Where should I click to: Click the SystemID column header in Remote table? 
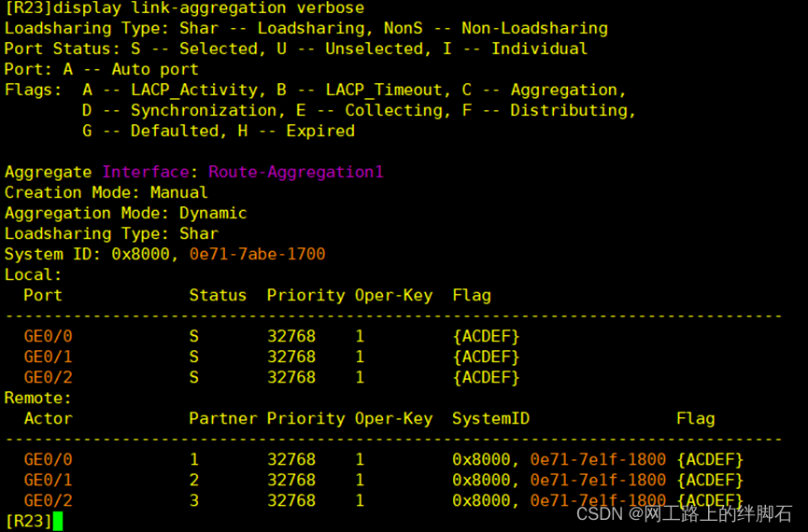point(490,419)
